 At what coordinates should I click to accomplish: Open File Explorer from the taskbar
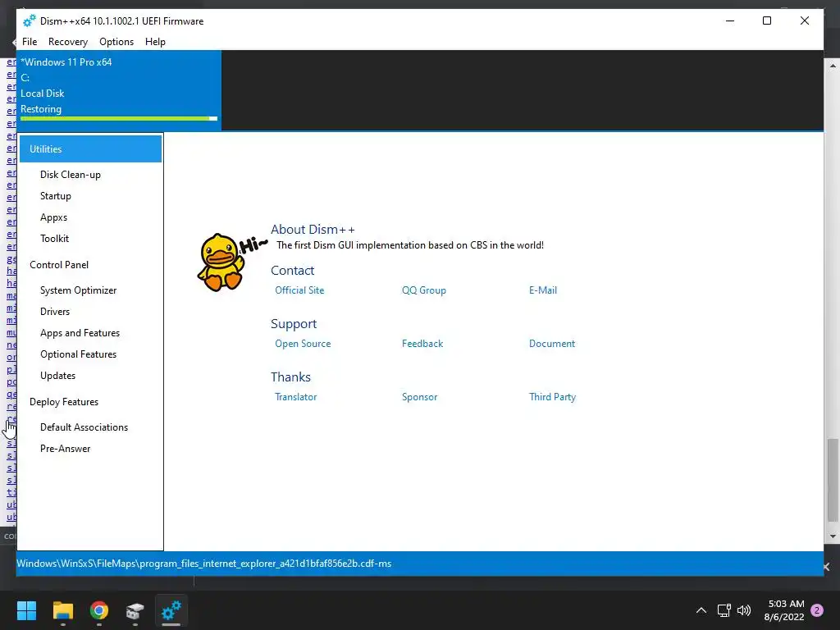coord(62,610)
